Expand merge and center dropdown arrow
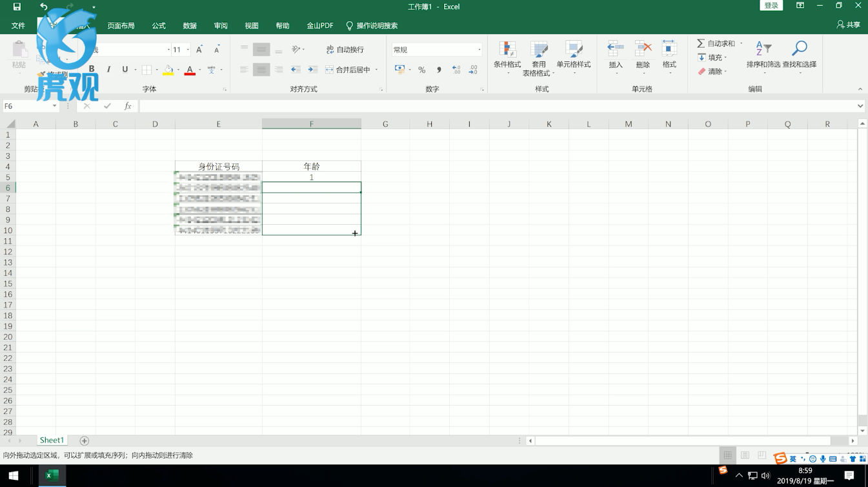Viewport: 868px width, 487px height. point(377,70)
